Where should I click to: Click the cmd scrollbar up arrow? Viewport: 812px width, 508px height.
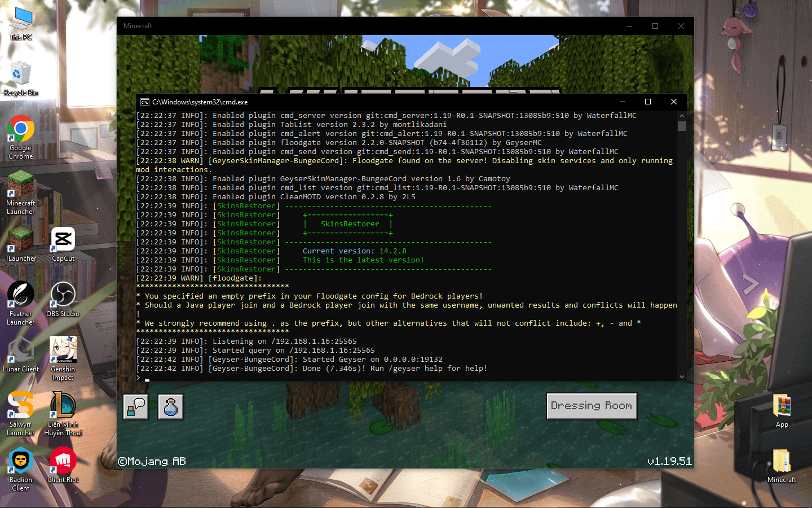tap(682, 116)
